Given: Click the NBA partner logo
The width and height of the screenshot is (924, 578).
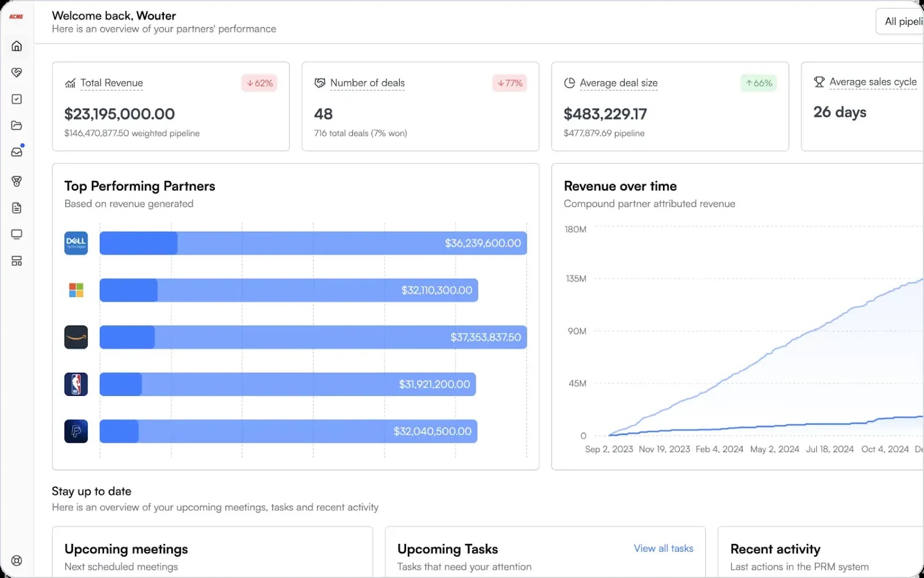Looking at the screenshot, I should (76, 384).
